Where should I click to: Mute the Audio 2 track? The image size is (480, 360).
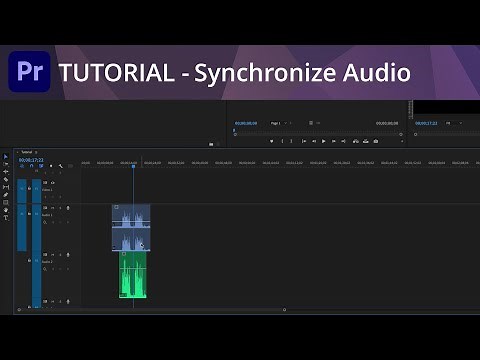point(52,255)
